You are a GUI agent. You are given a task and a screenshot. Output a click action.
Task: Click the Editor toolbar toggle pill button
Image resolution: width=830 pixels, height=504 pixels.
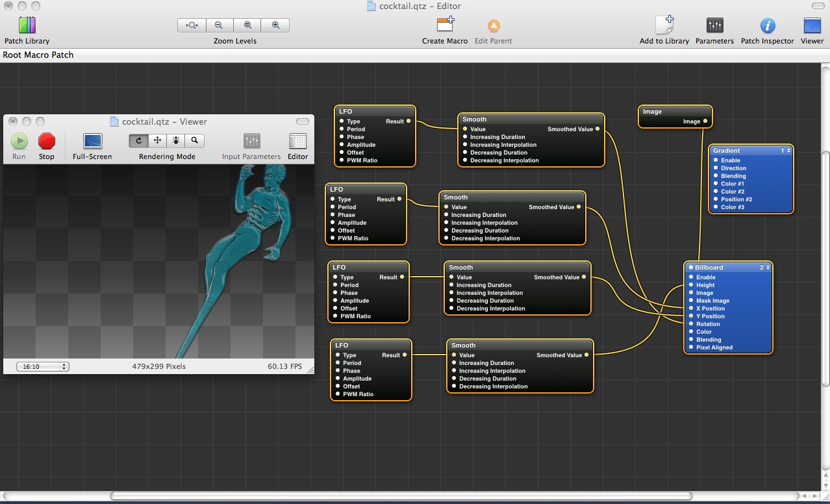coord(818,6)
